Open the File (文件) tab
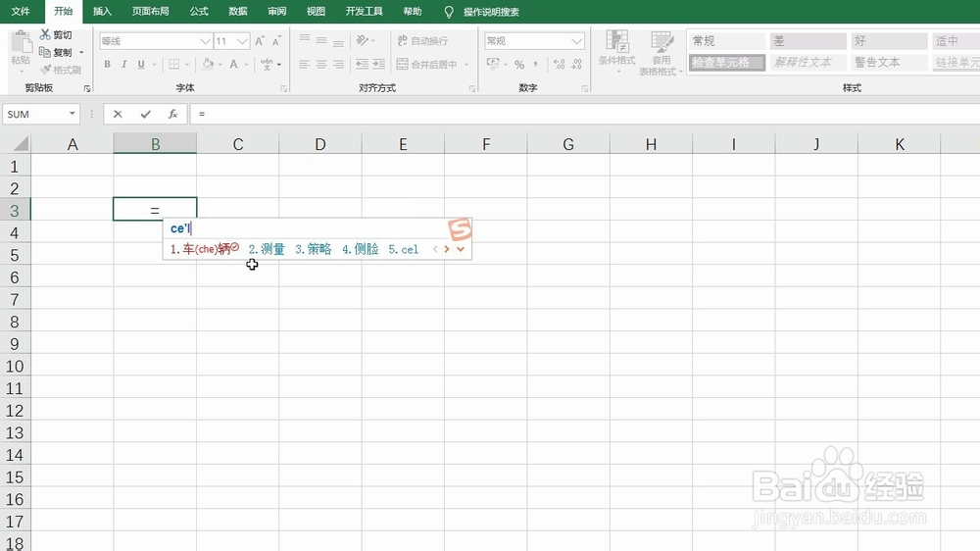This screenshot has width=980, height=551. [x=21, y=11]
